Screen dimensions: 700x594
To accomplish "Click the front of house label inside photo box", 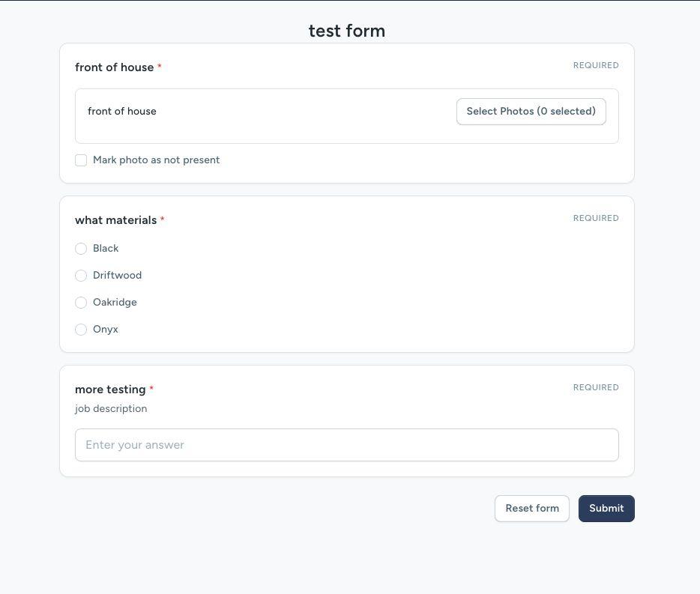I will 122,112.
